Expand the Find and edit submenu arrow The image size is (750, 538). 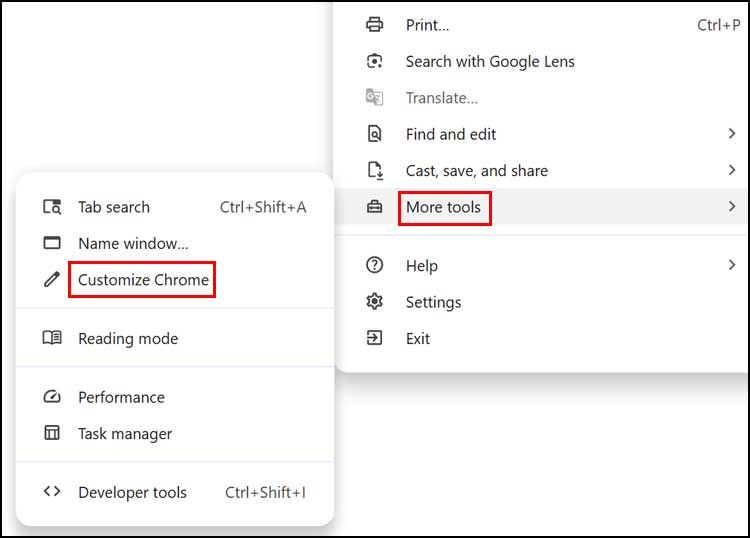[732, 133]
